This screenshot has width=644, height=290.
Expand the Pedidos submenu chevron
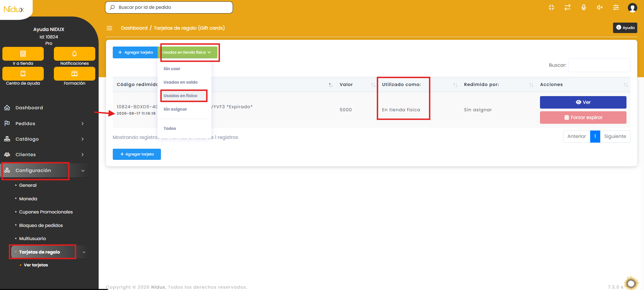(x=82, y=123)
